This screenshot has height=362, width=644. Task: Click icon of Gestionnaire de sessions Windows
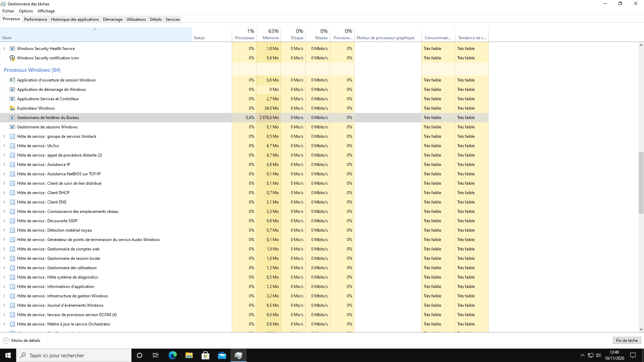(12, 127)
